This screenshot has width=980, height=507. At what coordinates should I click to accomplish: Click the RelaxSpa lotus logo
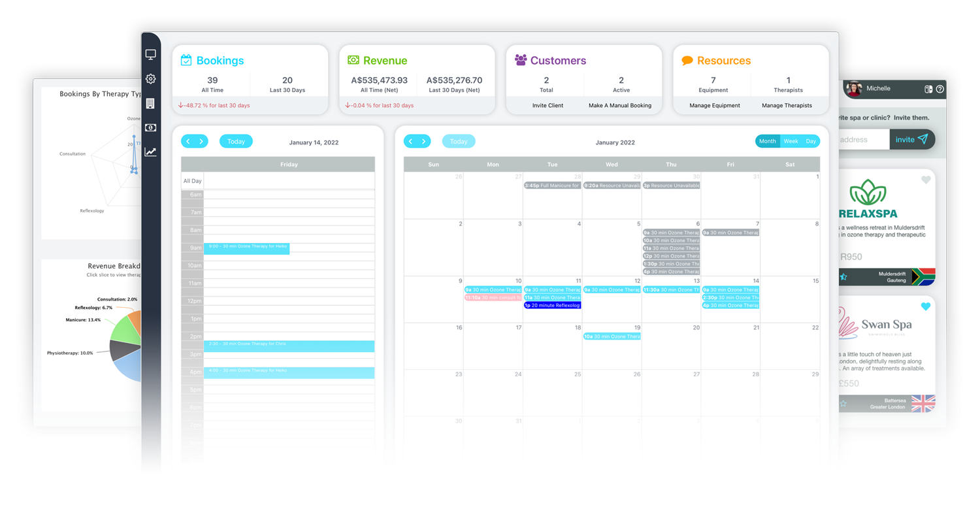tap(868, 193)
